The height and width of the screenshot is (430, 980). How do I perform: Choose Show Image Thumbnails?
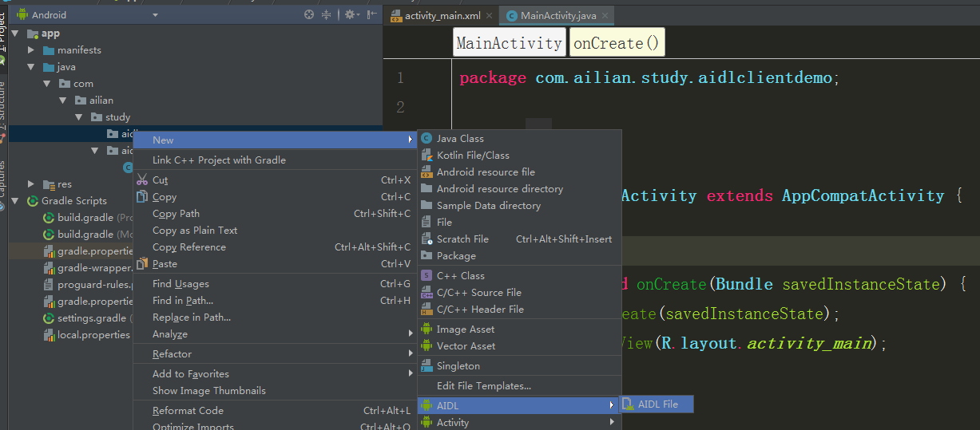coord(276,391)
